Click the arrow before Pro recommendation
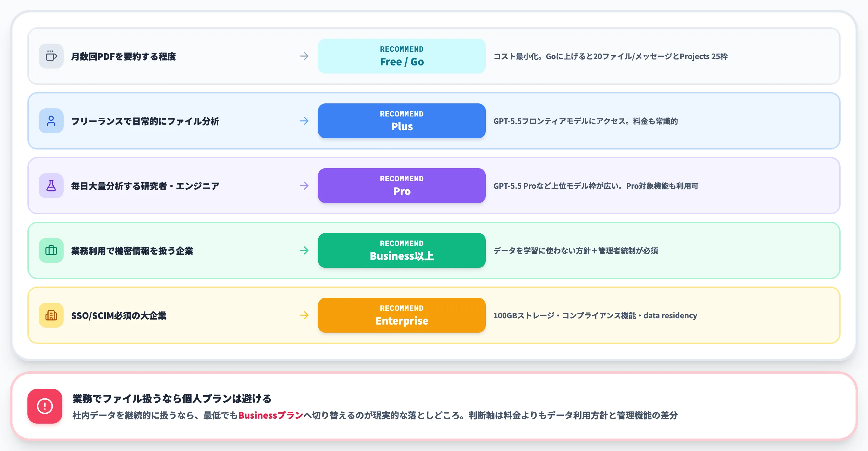 [304, 185]
